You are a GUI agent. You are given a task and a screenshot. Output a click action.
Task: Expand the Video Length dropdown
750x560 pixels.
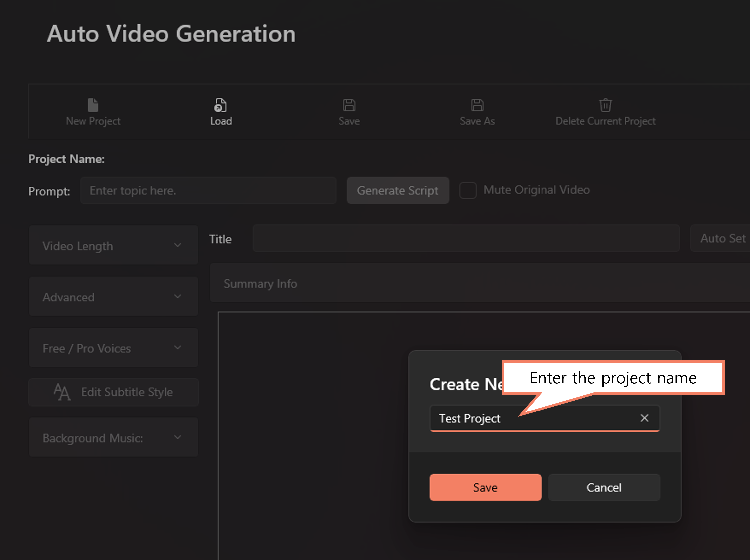pyautogui.click(x=113, y=245)
